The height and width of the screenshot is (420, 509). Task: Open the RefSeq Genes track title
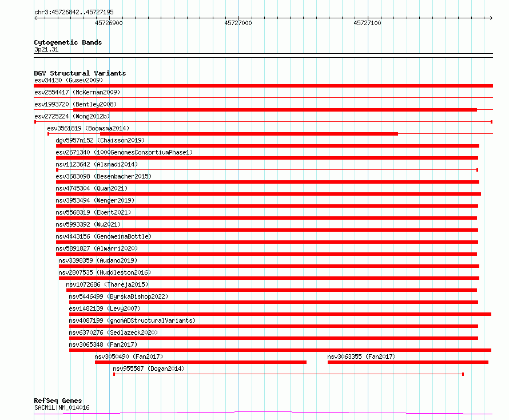pyautogui.click(x=58, y=401)
